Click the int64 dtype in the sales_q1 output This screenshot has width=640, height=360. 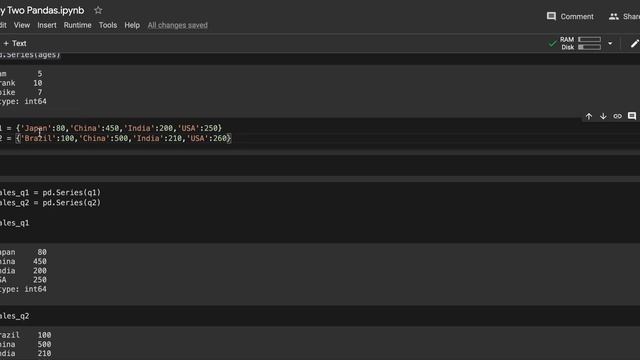(36, 289)
